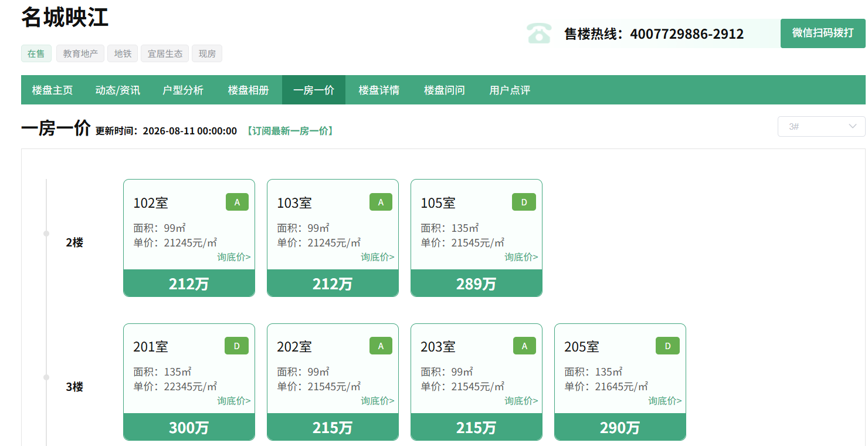868x446 pixels.
Task: Click the 订阅最新一房一价 link
Action: click(x=290, y=131)
